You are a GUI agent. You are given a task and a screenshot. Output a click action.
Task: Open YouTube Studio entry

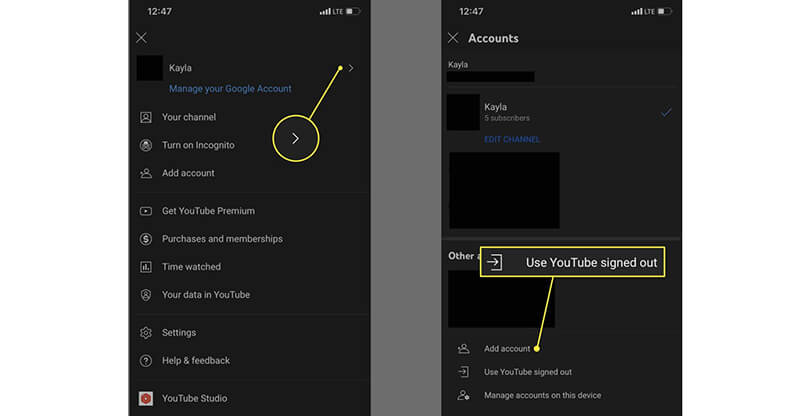click(x=194, y=398)
